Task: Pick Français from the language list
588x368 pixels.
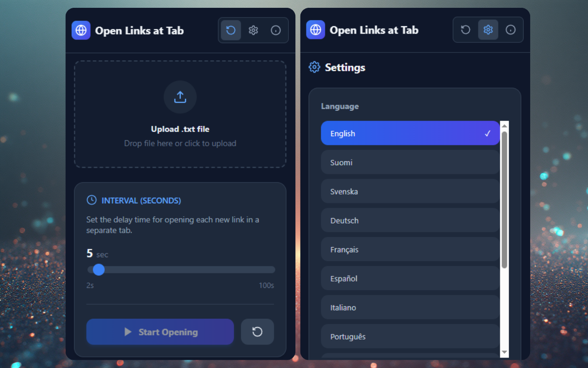Action: (x=410, y=249)
